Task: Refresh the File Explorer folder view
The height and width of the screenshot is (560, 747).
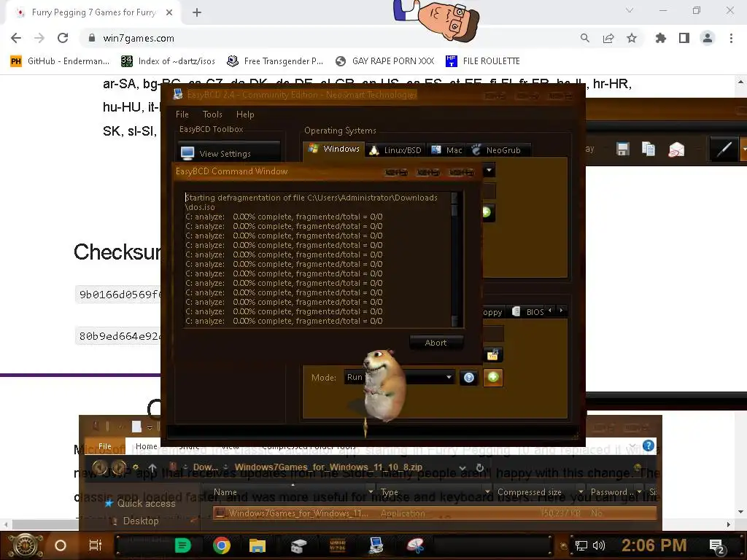Action: pos(480,467)
